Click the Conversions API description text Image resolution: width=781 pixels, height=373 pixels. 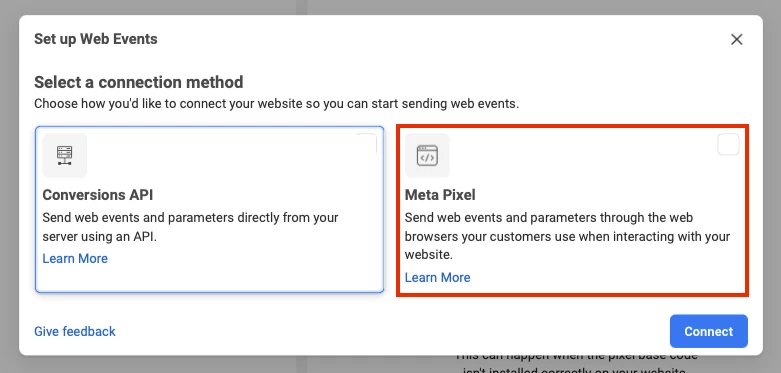click(x=190, y=227)
